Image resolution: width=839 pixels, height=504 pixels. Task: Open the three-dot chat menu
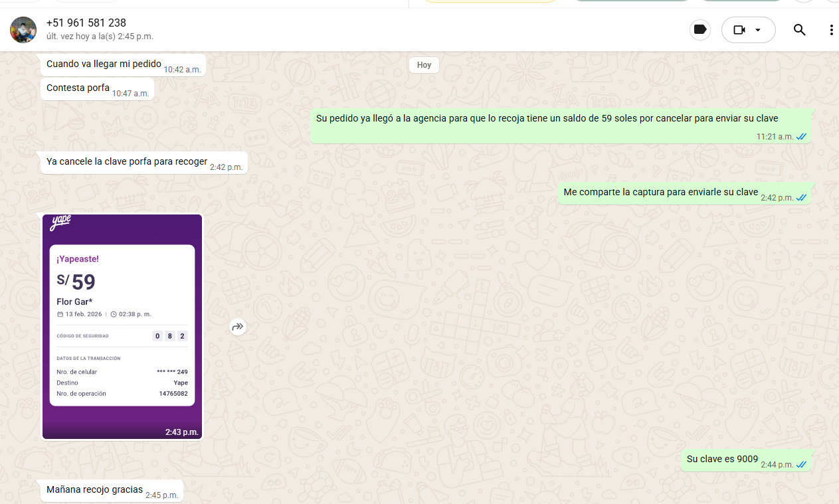(x=831, y=30)
